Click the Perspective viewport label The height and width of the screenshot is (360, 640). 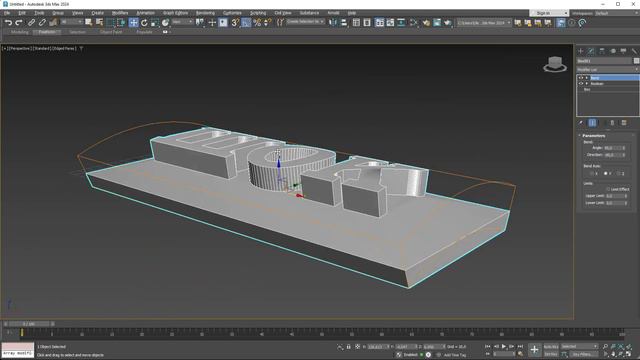point(20,49)
